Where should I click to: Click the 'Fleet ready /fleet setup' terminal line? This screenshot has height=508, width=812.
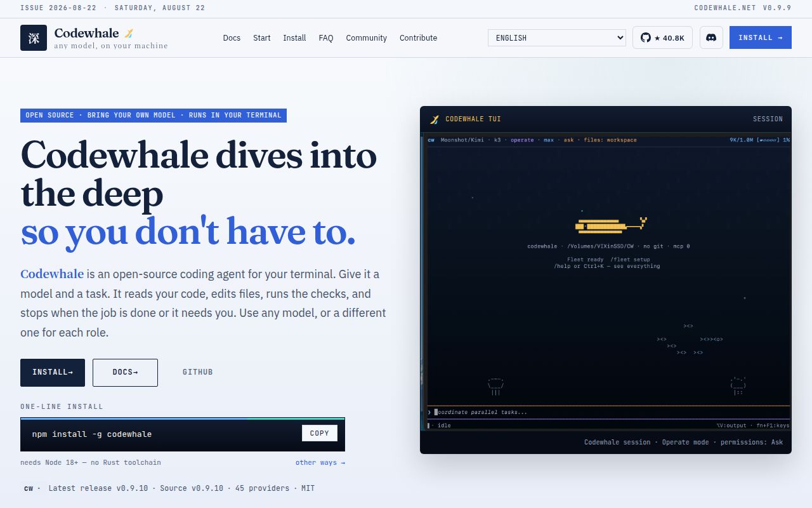(608, 260)
